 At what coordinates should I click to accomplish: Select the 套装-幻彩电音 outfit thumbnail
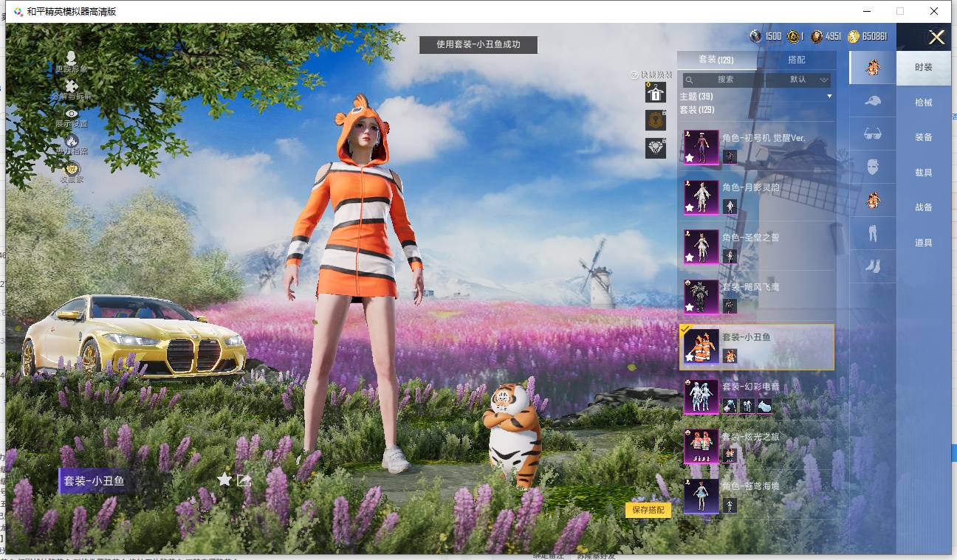(701, 397)
